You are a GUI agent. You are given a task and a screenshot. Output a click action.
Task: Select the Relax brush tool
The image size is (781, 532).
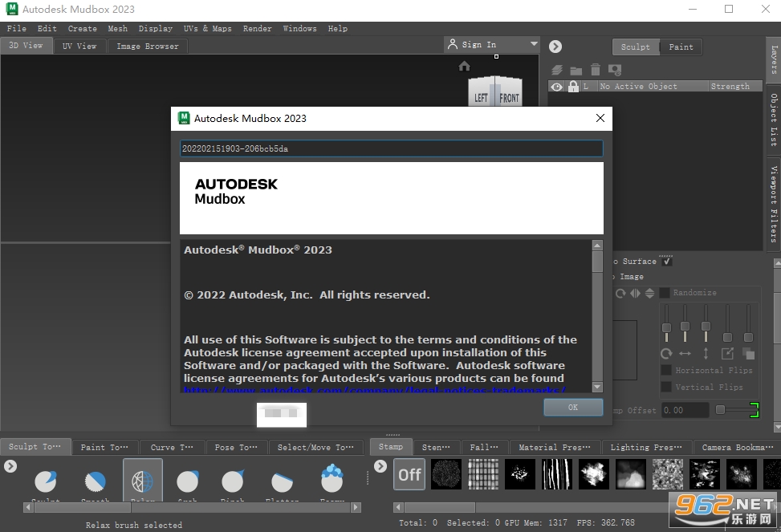pos(142,481)
